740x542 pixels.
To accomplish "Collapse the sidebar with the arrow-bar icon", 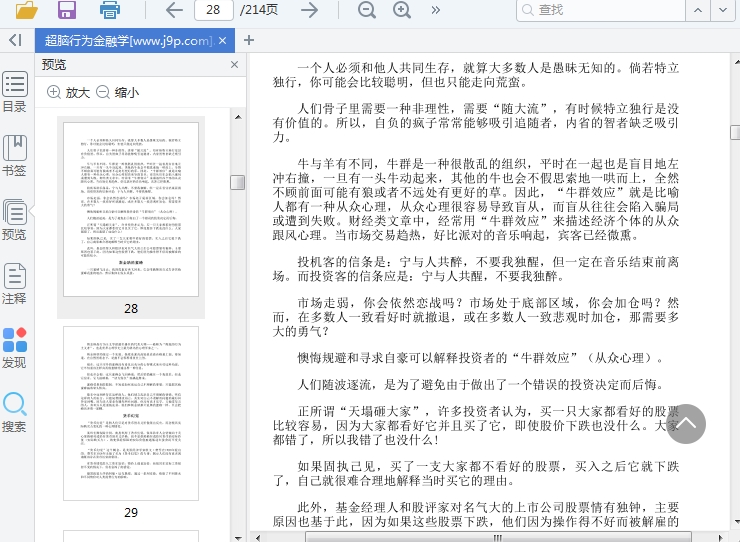I will pos(16,40).
